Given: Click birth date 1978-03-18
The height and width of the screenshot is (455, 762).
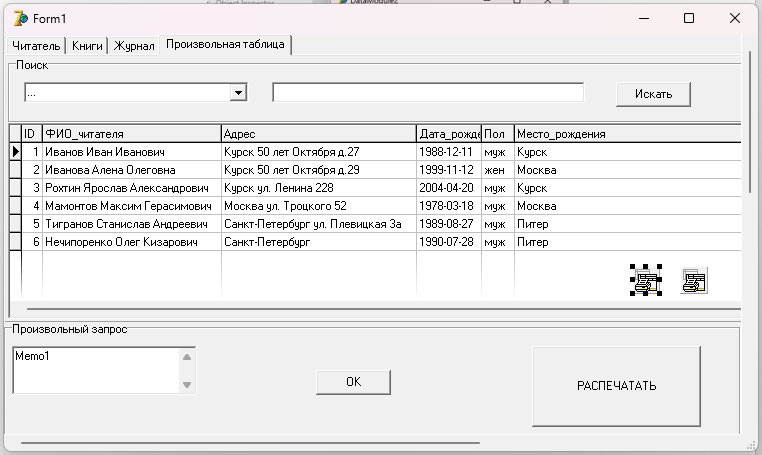Looking at the screenshot, I should pos(449,206).
